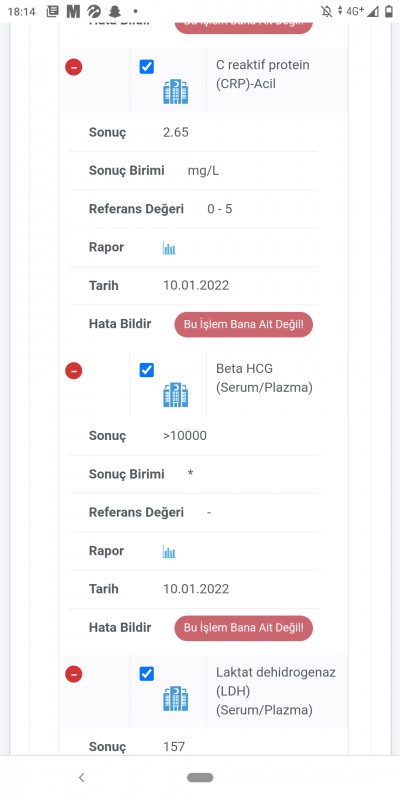
Task: Click 'Bu İşlem Bana Ait Değil!' under Beta HCG
Action: [243, 628]
